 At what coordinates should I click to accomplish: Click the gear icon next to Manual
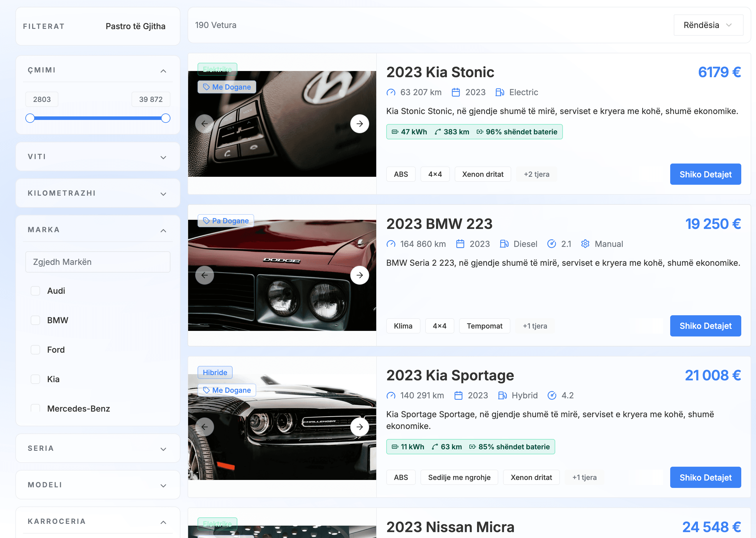(x=585, y=244)
